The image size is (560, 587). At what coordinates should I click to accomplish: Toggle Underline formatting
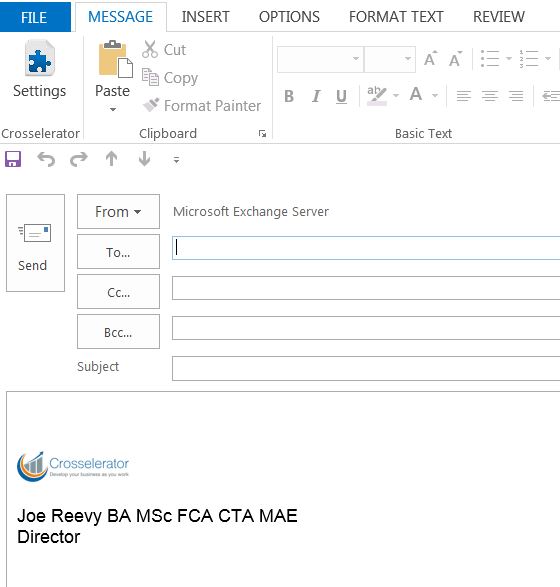click(341, 96)
